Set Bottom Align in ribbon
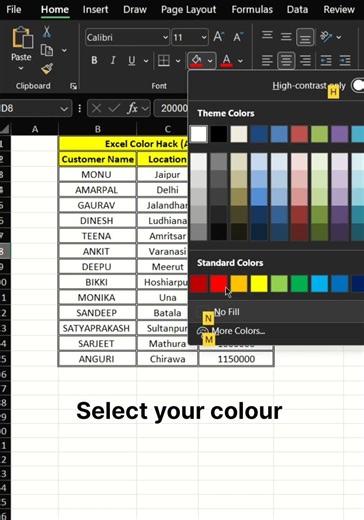364x520 pixels. coord(305,37)
